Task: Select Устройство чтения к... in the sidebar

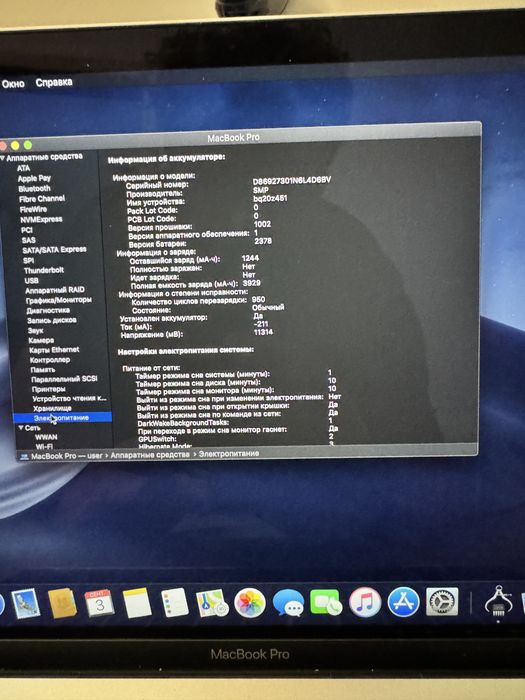Action: pyautogui.click(x=69, y=398)
